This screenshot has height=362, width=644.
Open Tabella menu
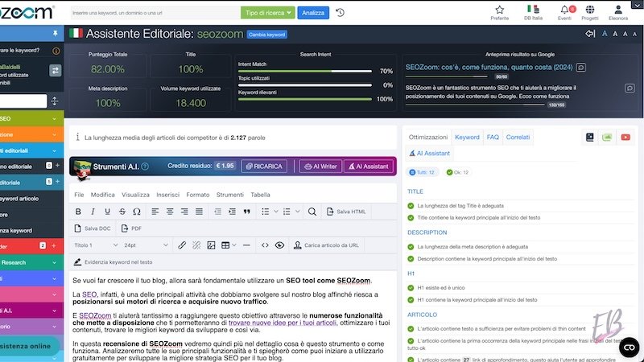pyautogui.click(x=260, y=195)
